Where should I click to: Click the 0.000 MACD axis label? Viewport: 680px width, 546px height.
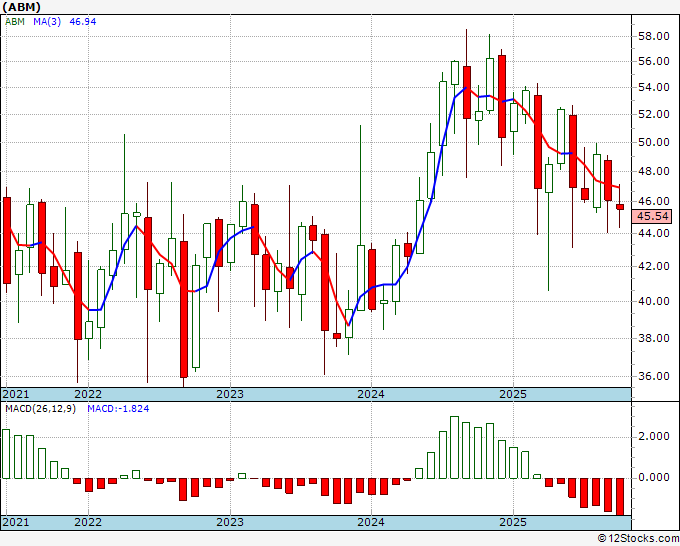click(652, 477)
